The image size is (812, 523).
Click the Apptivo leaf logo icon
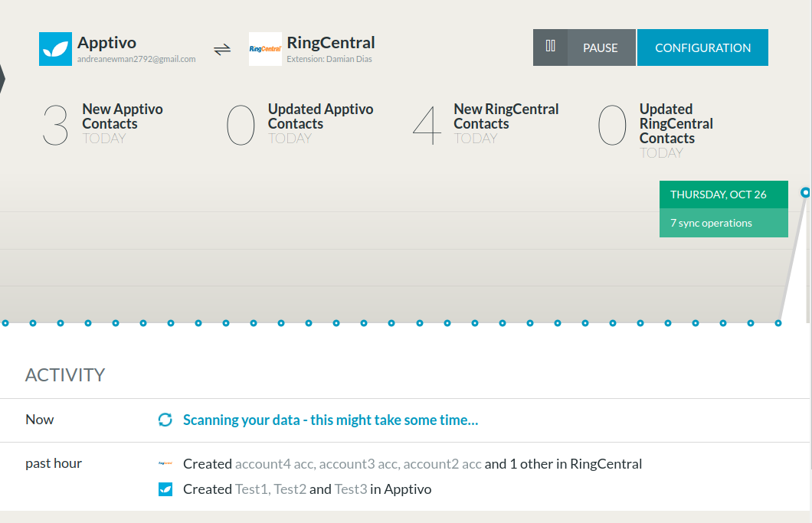click(55, 49)
